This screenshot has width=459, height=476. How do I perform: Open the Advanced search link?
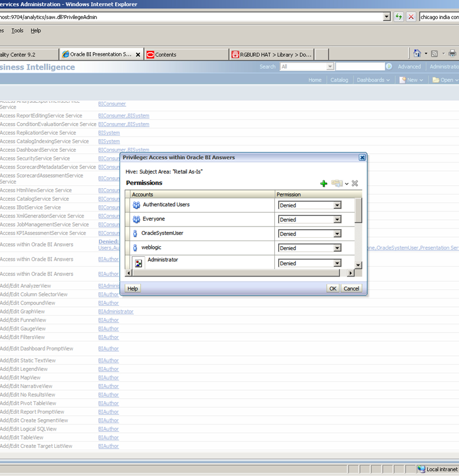409,66
